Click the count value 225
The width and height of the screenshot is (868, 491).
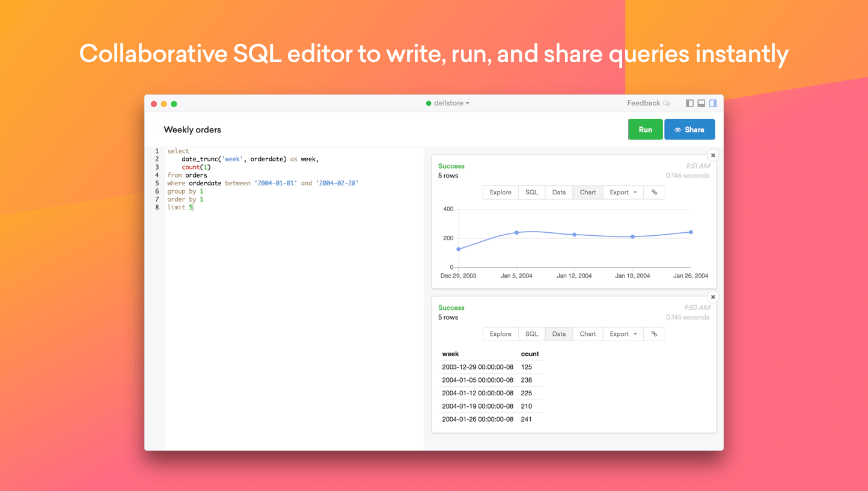[x=527, y=393]
